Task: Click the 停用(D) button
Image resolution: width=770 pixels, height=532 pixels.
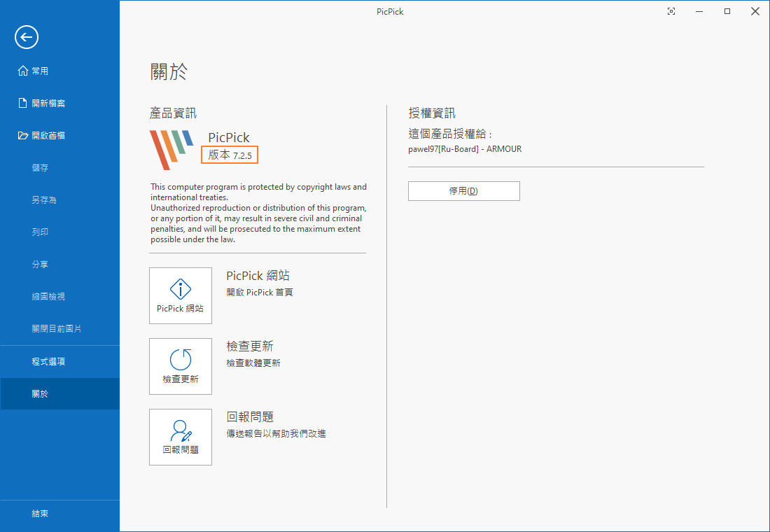Action: [464, 191]
